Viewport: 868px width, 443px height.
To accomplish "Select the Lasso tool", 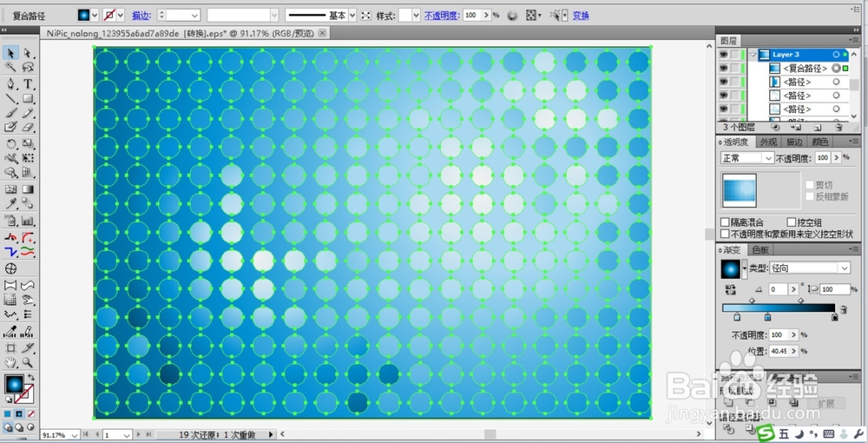I will pos(28,68).
